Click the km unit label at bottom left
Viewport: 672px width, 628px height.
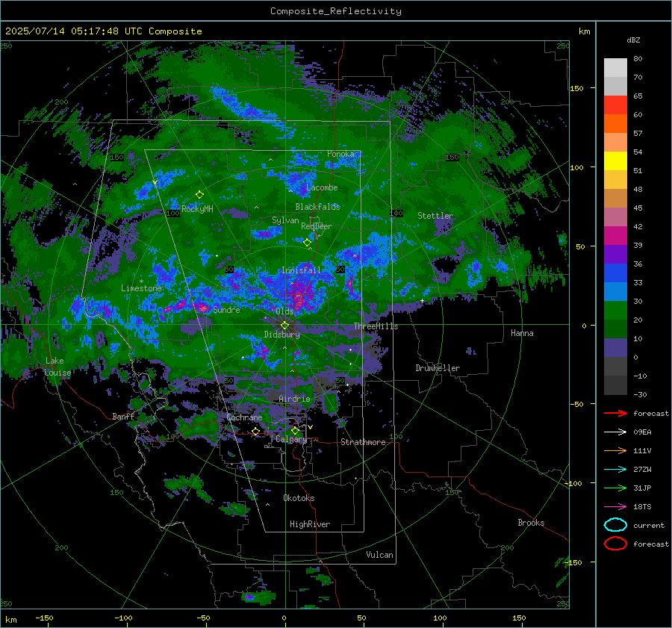11,620
